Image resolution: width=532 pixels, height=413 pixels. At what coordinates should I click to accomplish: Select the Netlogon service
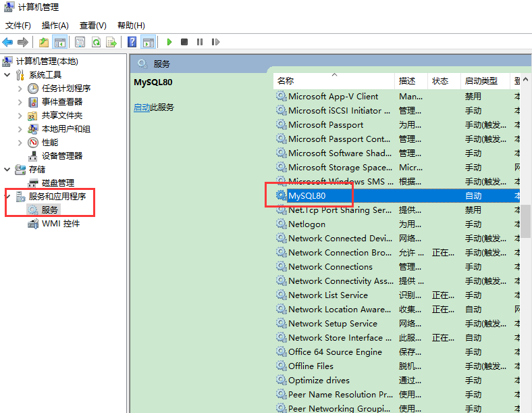[397, 224]
